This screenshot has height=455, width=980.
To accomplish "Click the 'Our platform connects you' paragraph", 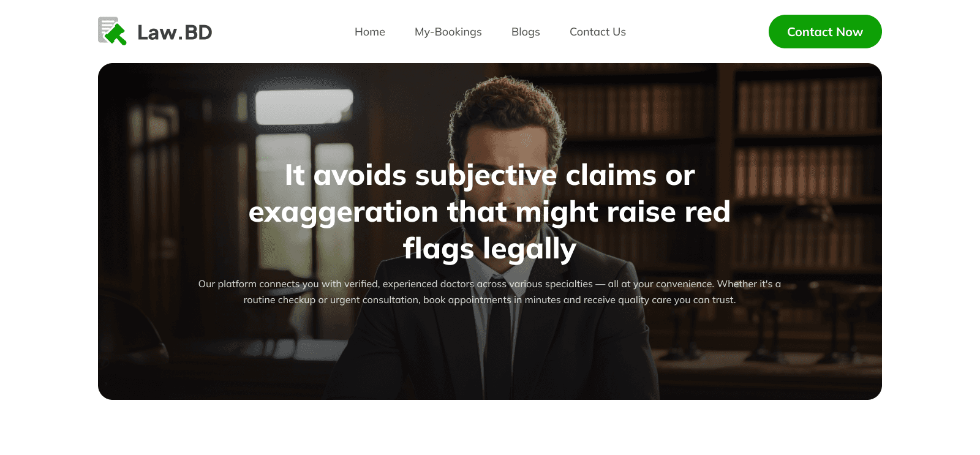I will pos(490,292).
